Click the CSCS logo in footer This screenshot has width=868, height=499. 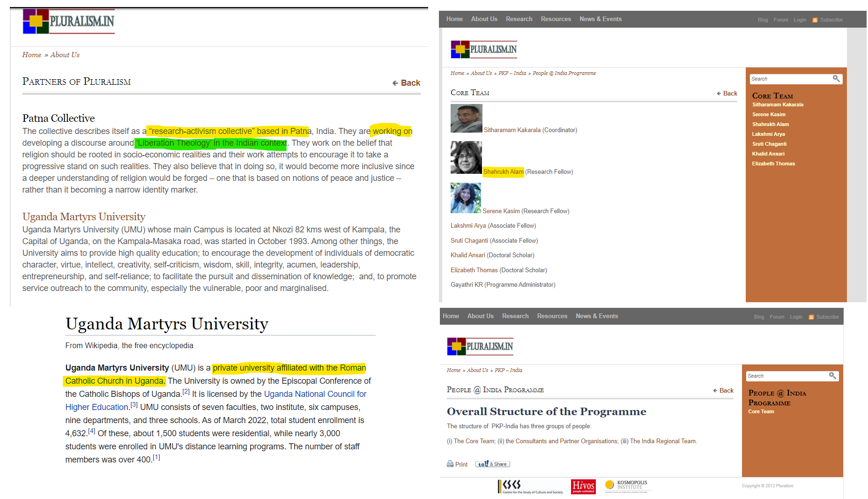coord(530,486)
